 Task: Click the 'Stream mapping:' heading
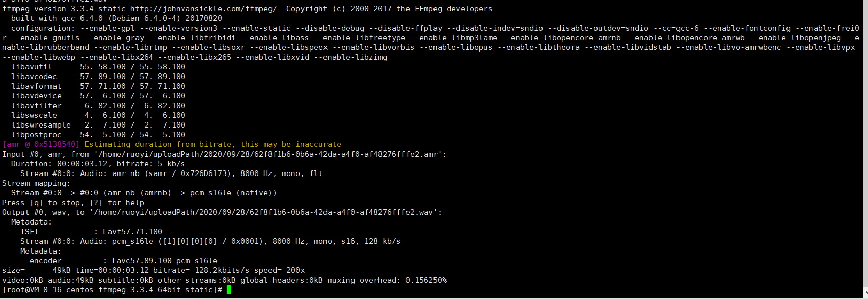(x=36, y=183)
